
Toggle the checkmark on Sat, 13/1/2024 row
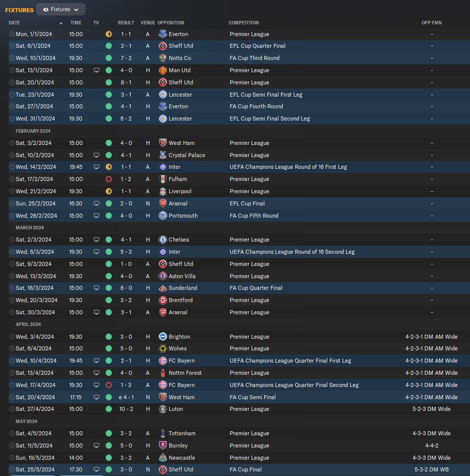click(12, 70)
